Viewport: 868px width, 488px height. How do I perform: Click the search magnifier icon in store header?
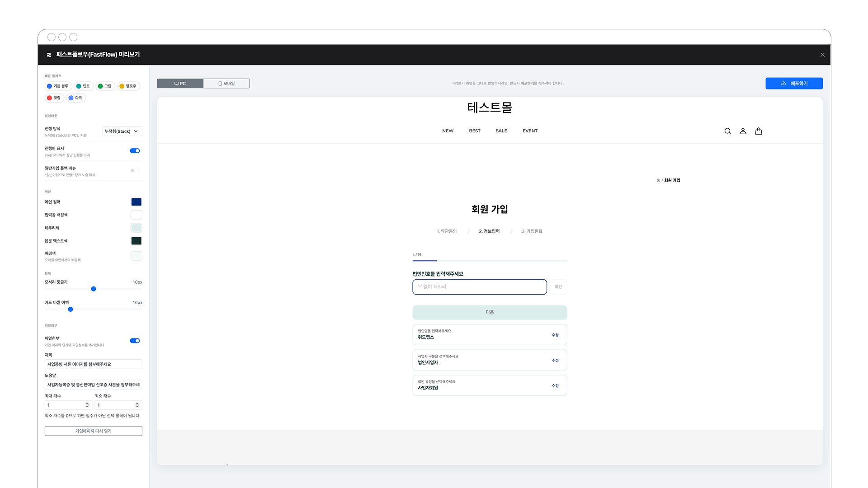pyautogui.click(x=727, y=131)
